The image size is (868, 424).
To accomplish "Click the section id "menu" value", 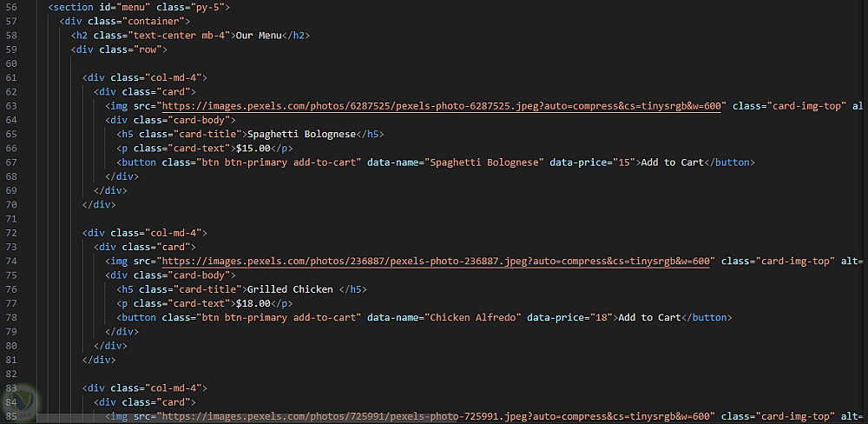I will [x=136, y=7].
